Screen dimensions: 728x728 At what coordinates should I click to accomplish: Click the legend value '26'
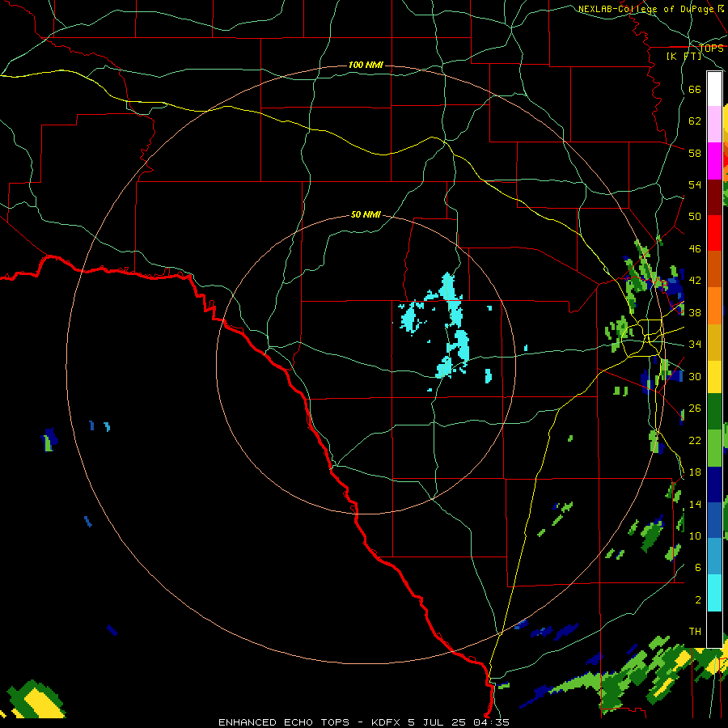[x=695, y=408]
